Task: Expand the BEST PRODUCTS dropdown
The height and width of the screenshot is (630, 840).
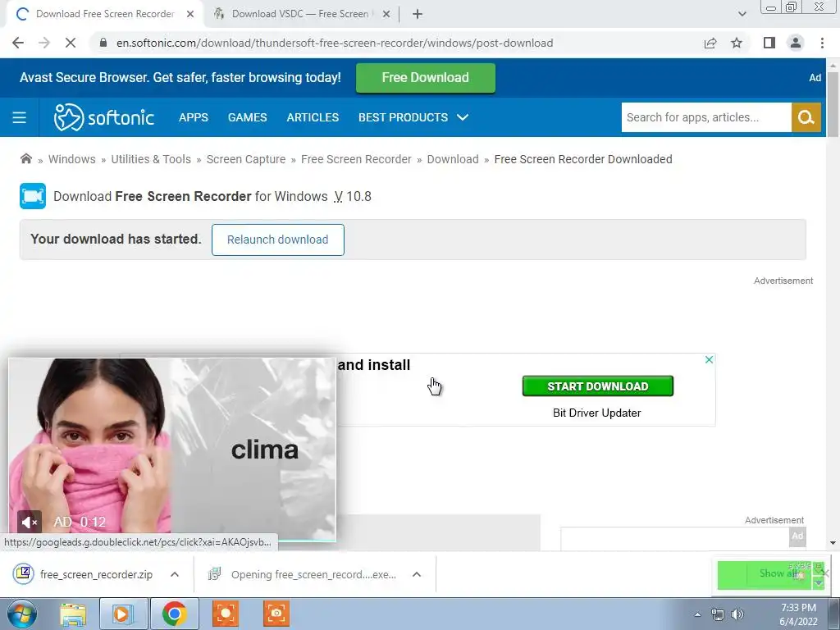Action: [413, 117]
